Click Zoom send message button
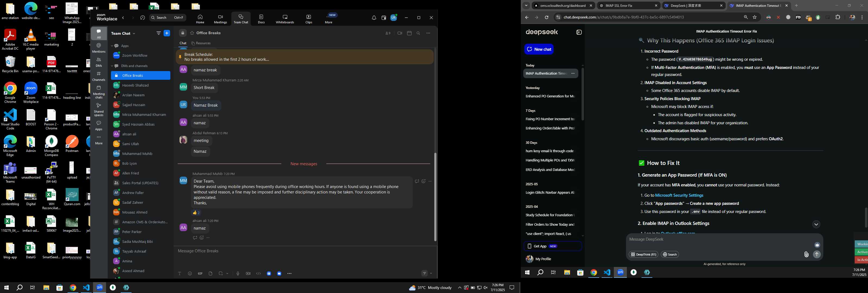 pos(425,273)
